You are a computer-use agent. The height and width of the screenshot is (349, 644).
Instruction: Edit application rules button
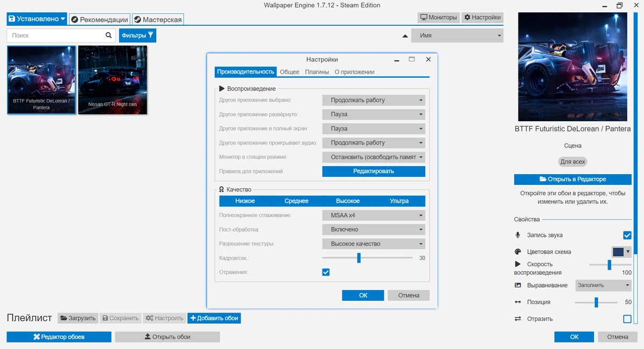tap(374, 172)
